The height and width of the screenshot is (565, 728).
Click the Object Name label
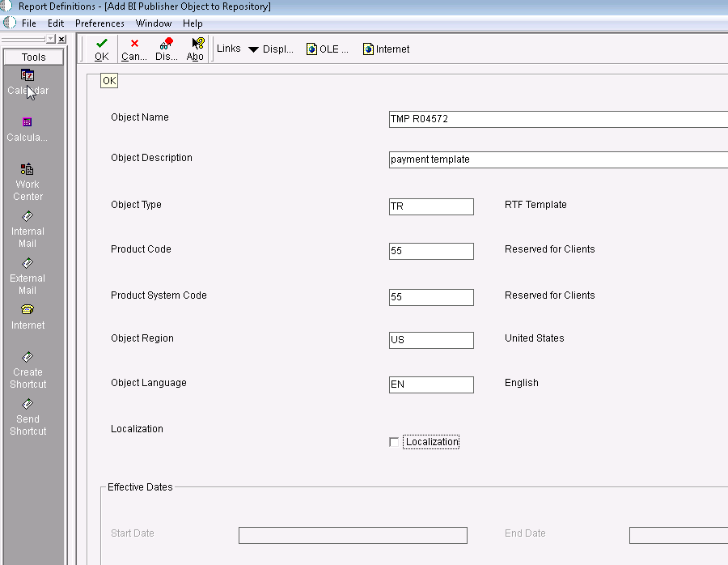(140, 117)
